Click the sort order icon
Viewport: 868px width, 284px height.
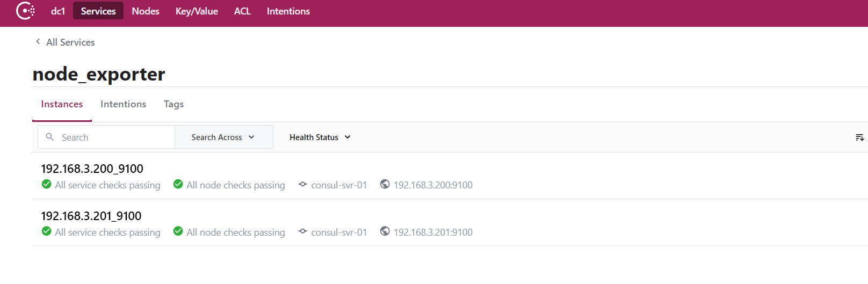coord(859,137)
